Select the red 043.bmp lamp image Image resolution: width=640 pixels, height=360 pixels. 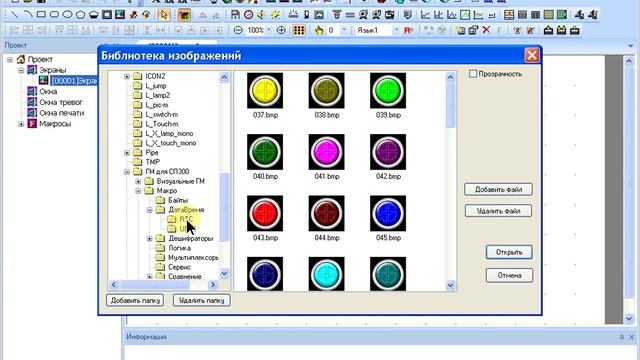point(265,213)
